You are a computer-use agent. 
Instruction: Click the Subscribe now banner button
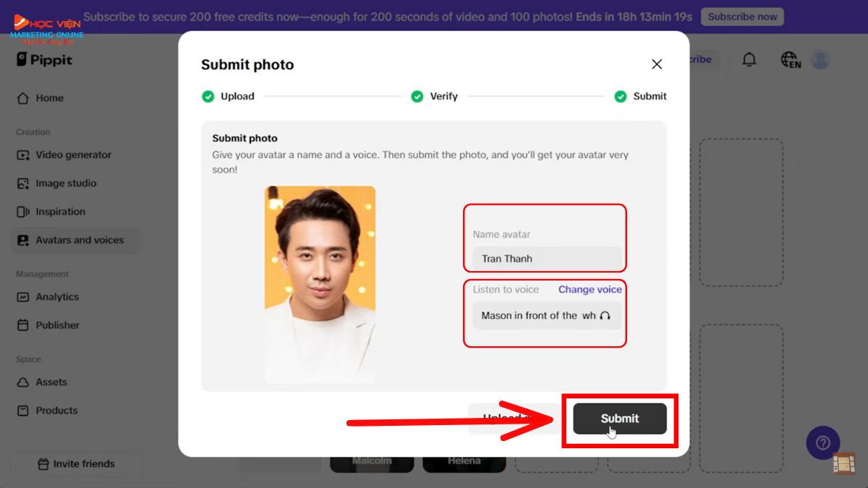click(x=742, y=17)
